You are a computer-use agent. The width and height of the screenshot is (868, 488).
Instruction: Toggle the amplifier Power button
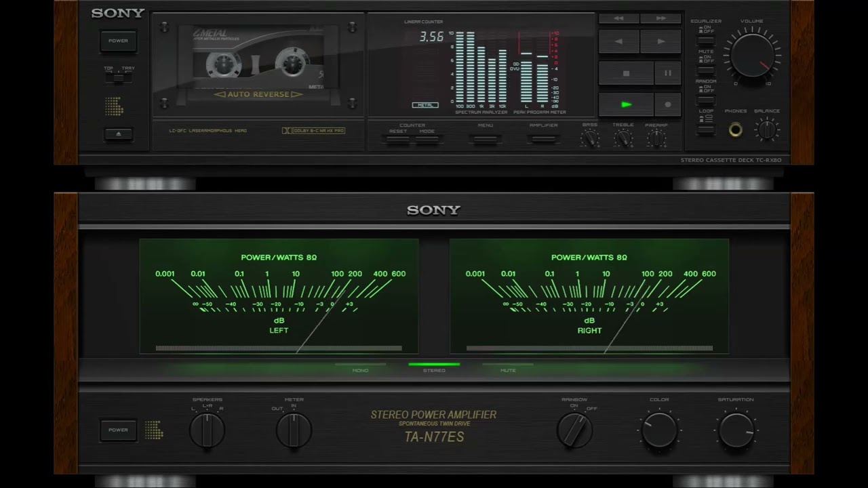click(x=118, y=430)
